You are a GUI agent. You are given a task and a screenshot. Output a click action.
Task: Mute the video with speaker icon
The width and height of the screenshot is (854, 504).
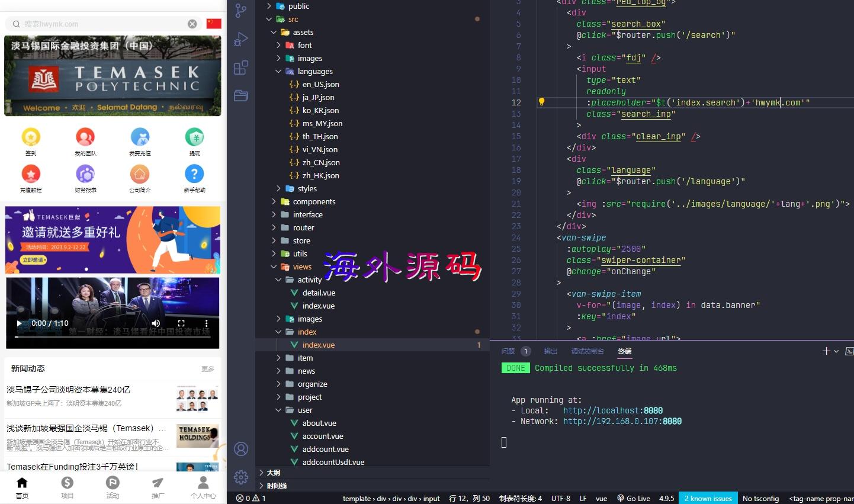(x=156, y=323)
